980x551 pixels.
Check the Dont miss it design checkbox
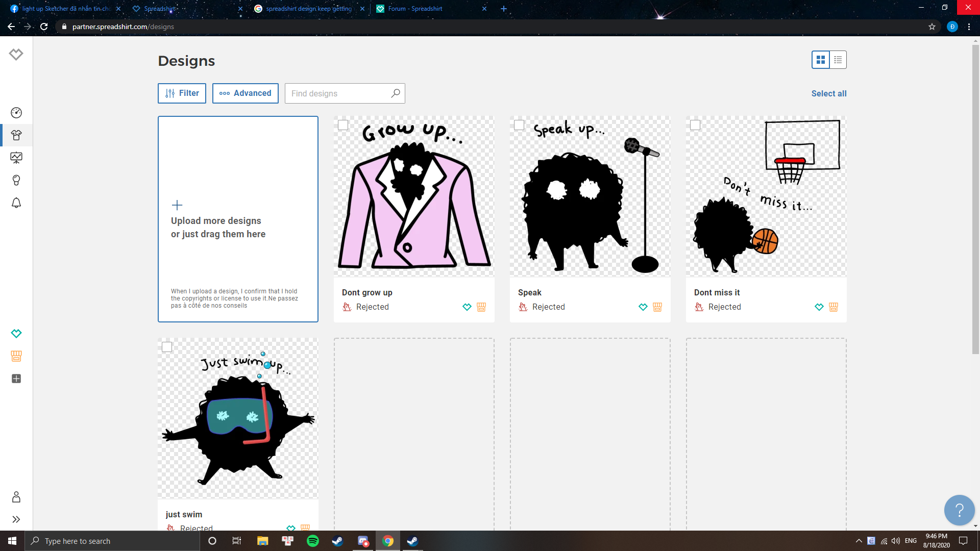(695, 125)
